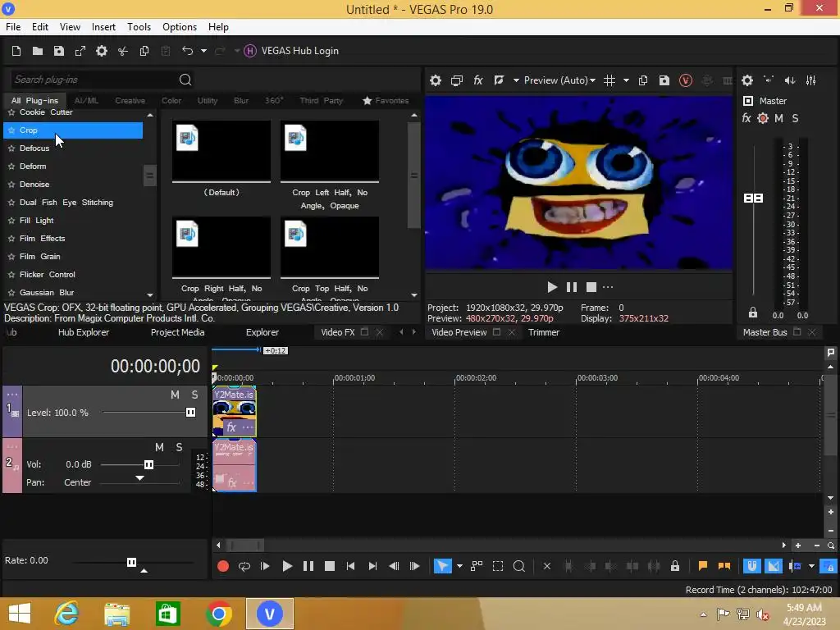
Task: Click the New project icon
Action: point(16,51)
